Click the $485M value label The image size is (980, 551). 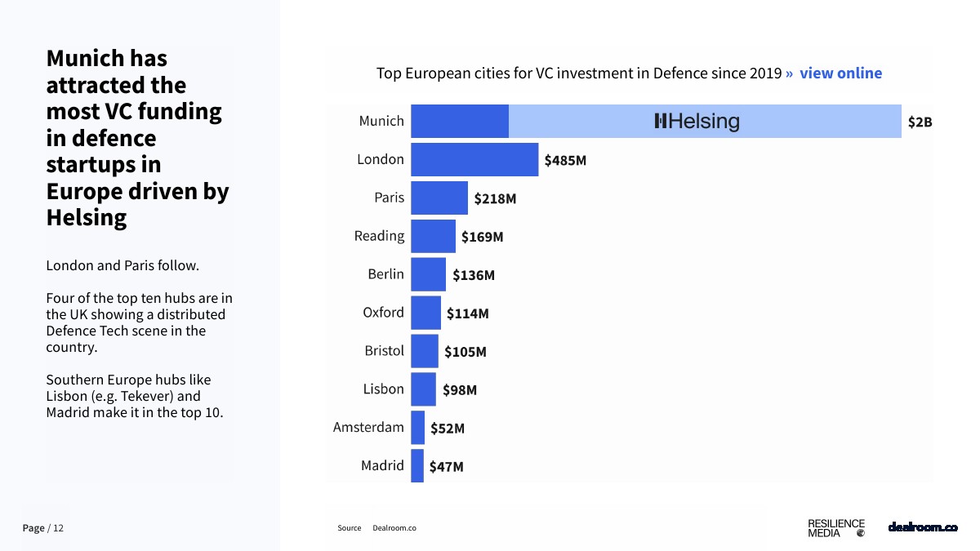pyautogui.click(x=565, y=161)
